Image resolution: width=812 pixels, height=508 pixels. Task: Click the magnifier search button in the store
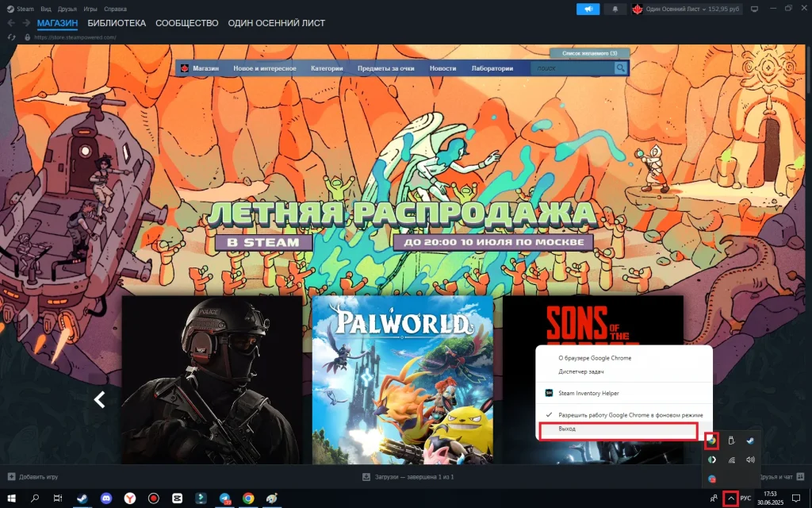tap(620, 68)
